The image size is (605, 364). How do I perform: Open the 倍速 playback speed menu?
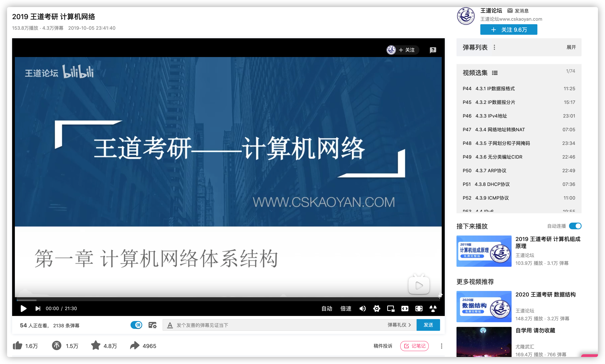click(345, 308)
